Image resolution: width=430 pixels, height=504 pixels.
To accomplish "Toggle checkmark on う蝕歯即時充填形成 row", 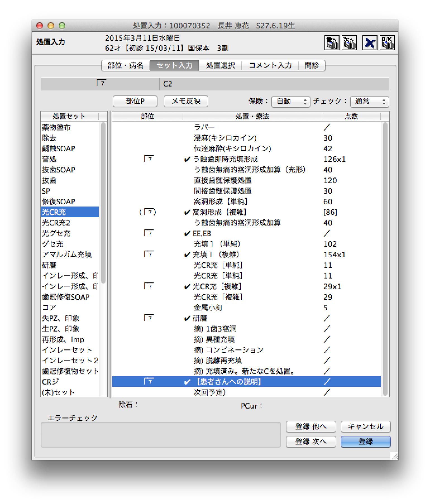I will (x=187, y=159).
